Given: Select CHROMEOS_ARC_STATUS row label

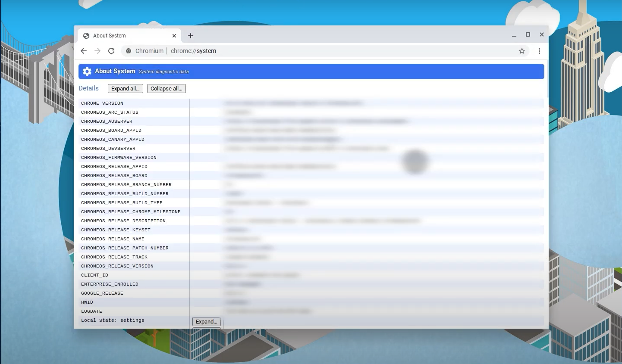Looking at the screenshot, I should point(110,112).
